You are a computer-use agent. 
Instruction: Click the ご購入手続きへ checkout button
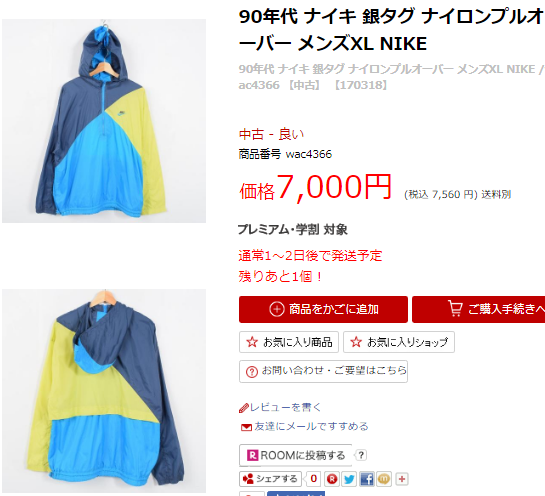478,309
